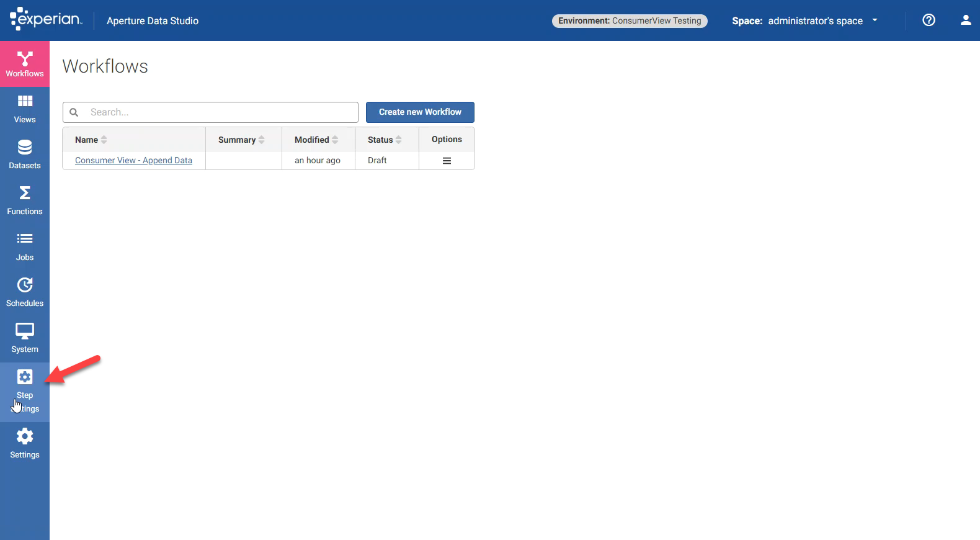Open the Settings gear in the sidebar

(x=25, y=445)
